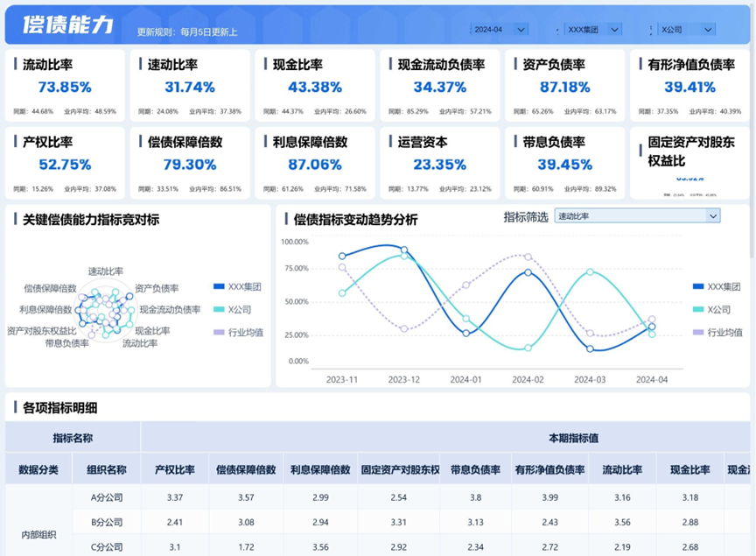756x556 pixels.
Task: Select the A分公司 table row name
Action: [106, 497]
